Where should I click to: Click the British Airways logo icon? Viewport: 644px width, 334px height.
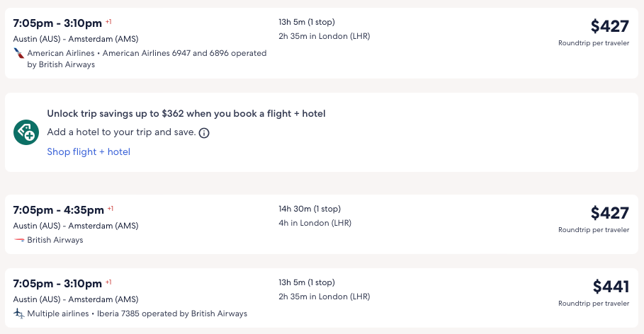click(18, 240)
